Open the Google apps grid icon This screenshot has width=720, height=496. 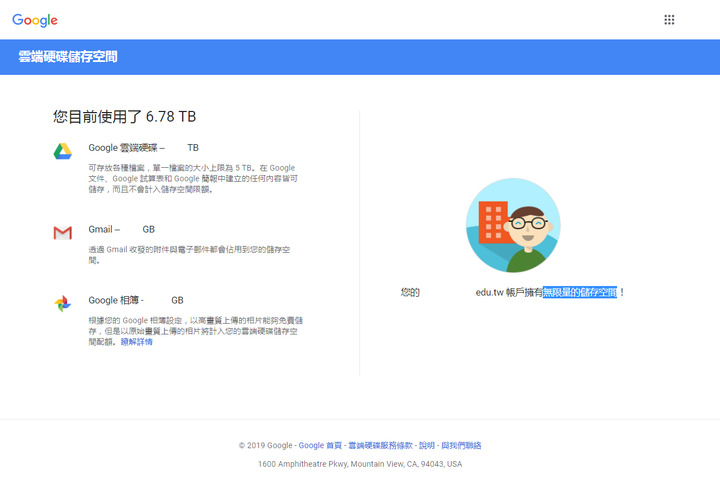click(669, 20)
